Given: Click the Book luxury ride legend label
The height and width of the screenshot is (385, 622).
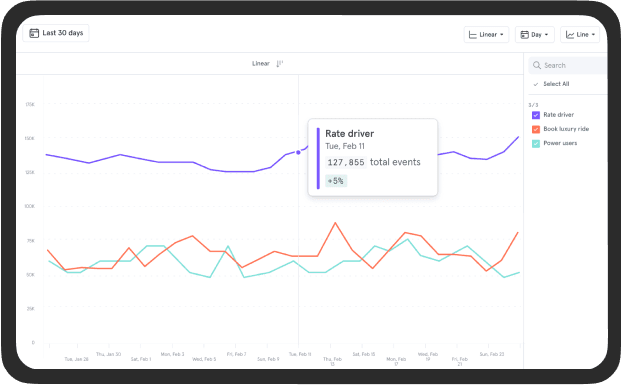Looking at the screenshot, I should click(x=566, y=129).
